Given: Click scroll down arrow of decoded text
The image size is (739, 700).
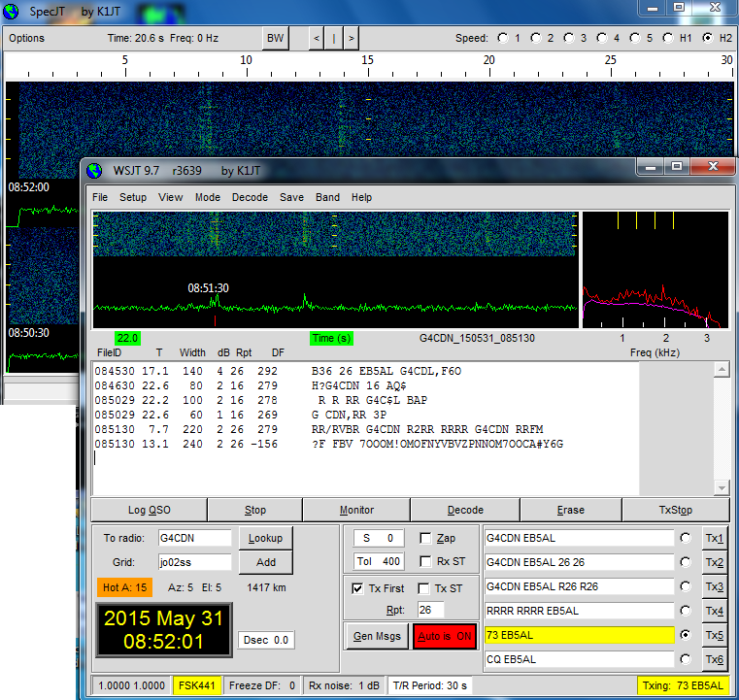Looking at the screenshot, I should pyautogui.click(x=722, y=487).
